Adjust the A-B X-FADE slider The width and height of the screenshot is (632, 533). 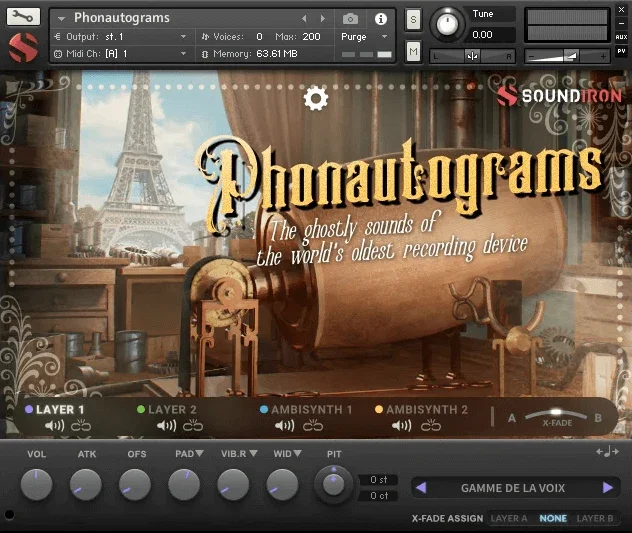(x=556, y=414)
